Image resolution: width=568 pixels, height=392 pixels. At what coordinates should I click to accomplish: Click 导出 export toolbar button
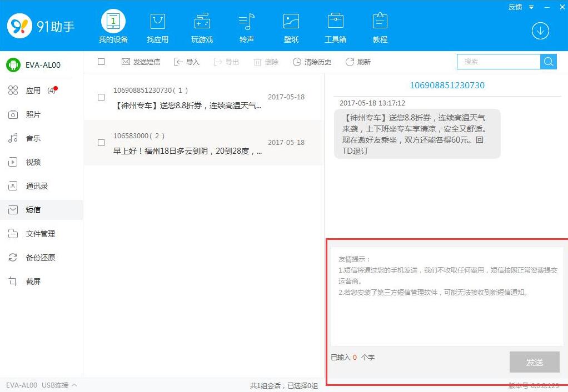226,62
